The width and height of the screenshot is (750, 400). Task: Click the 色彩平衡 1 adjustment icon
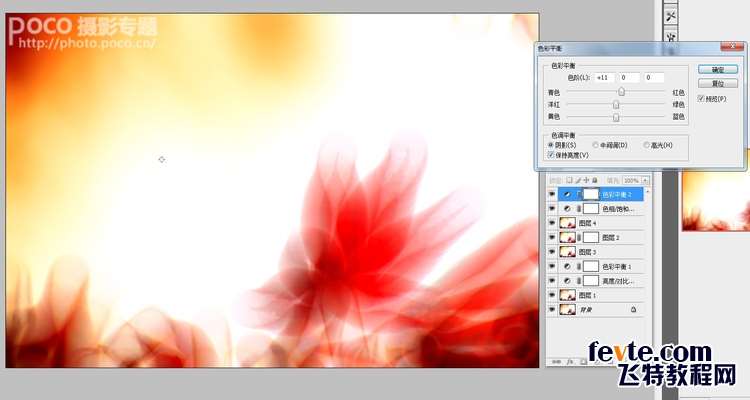click(x=567, y=267)
